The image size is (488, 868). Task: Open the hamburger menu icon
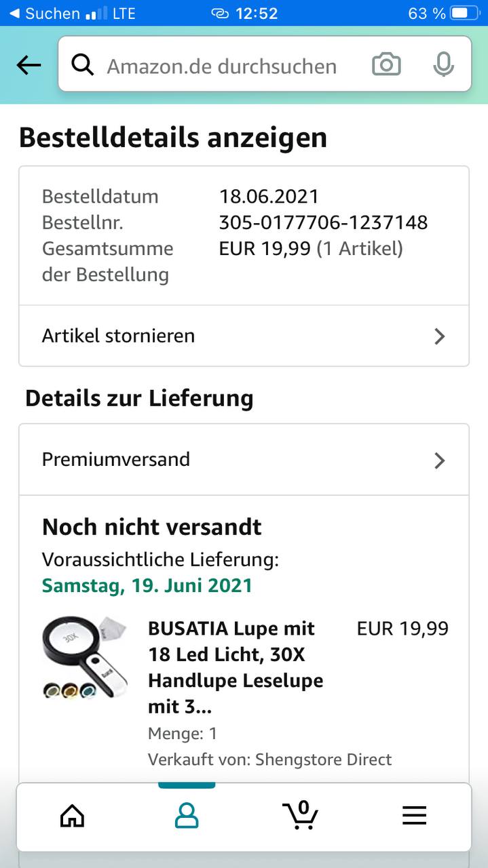pos(414,815)
